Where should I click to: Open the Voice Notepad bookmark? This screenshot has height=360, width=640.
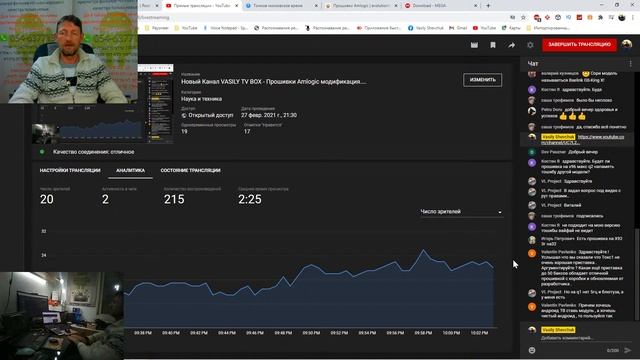coord(225,28)
